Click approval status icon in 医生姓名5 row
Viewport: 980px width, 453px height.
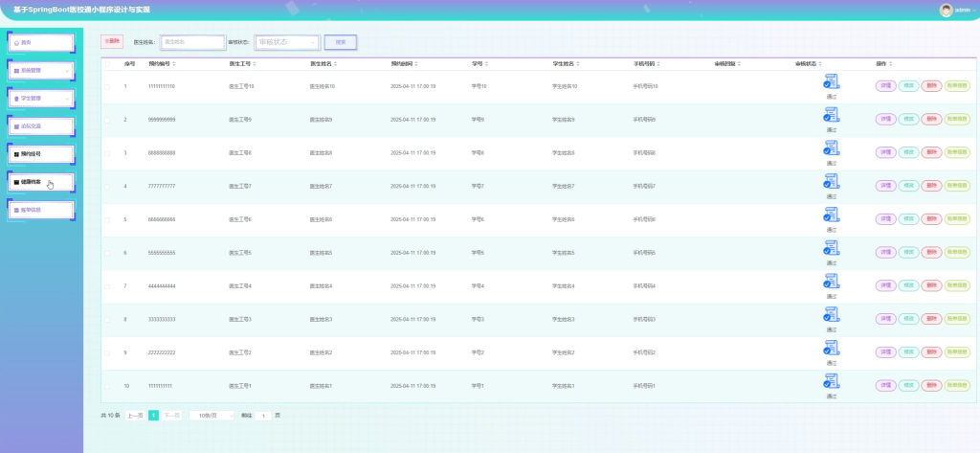pyautogui.click(x=832, y=248)
